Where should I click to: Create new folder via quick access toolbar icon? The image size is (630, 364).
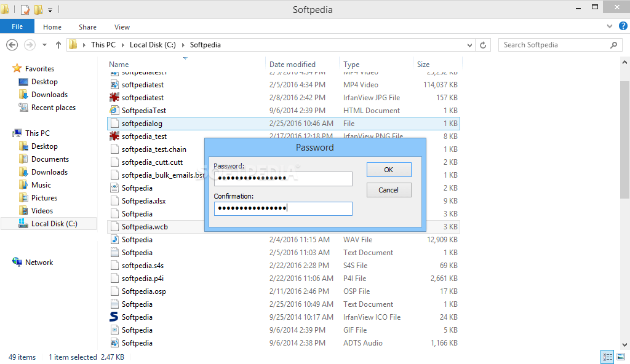(x=39, y=9)
